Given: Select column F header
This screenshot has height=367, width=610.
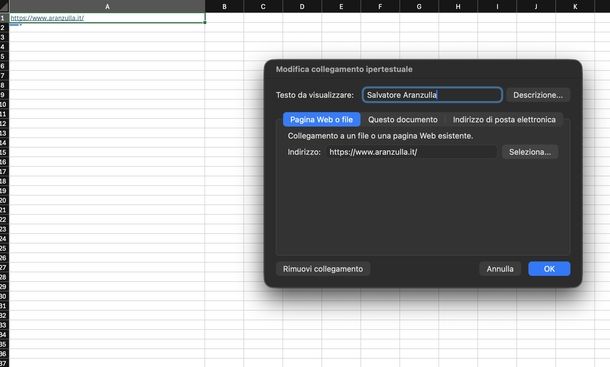Looking at the screenshot, I should [x=380, y=6].
